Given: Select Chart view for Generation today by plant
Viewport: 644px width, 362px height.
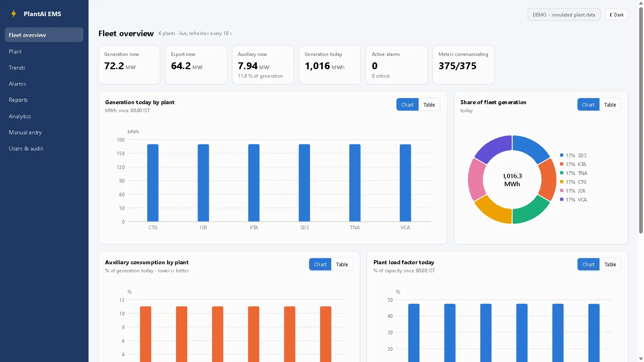Looking at the screenshot, I should point(407,105).
